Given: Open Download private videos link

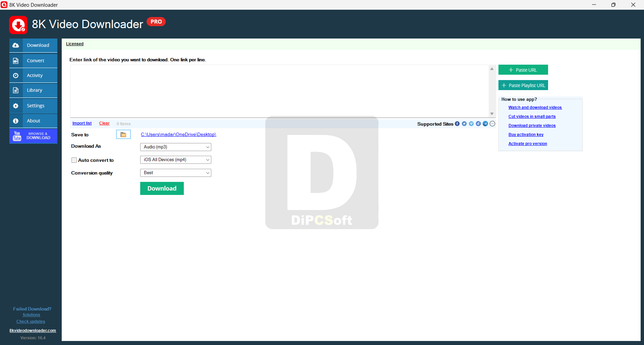Looking at the screenshot, I should (532, 126).
